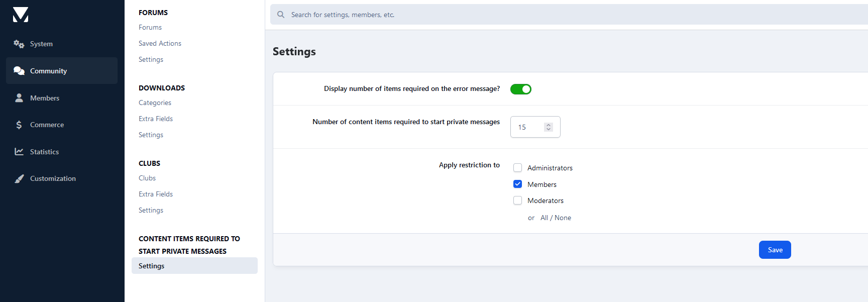Click the Invision Community logo icon
The height and width of the screenshot is (302, 868).
point(21,15)
